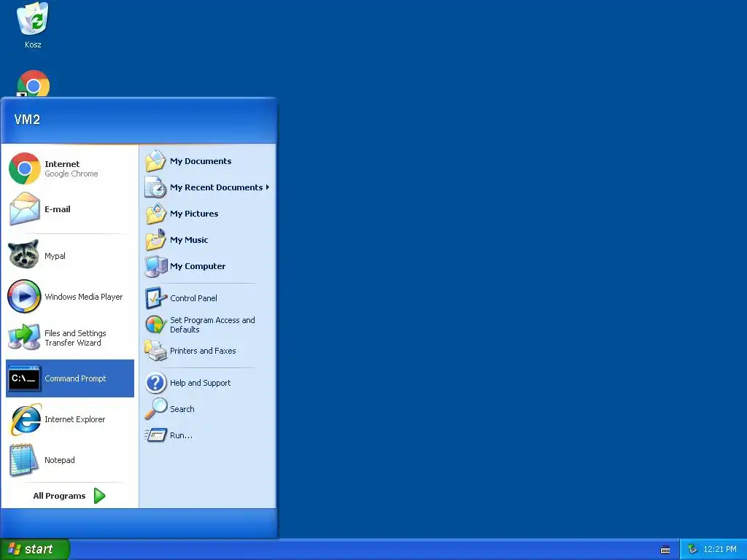Open the Kosz recycle bin desktop icon

click(x=33, y=19)
